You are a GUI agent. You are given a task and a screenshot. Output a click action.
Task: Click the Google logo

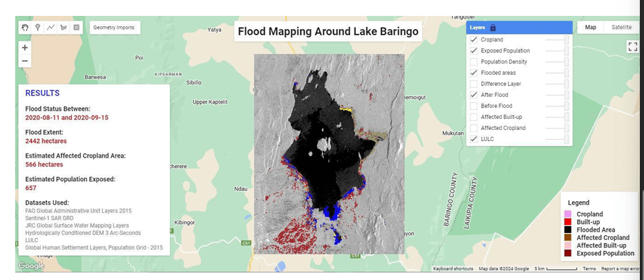[31, 266]
